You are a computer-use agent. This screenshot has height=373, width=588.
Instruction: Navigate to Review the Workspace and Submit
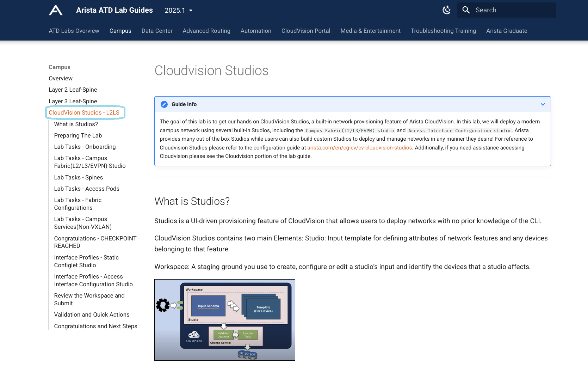(89, 299)
